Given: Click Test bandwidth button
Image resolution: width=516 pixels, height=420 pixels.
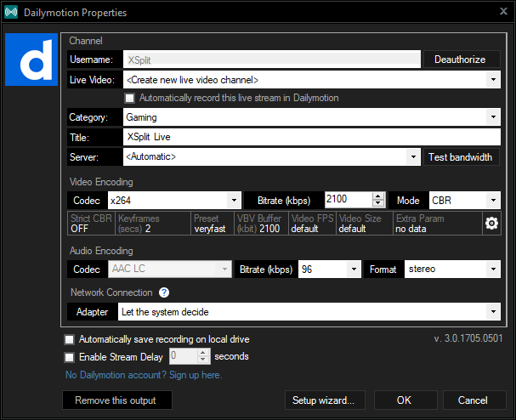Looking at the screenshot, I should point(461,157).
